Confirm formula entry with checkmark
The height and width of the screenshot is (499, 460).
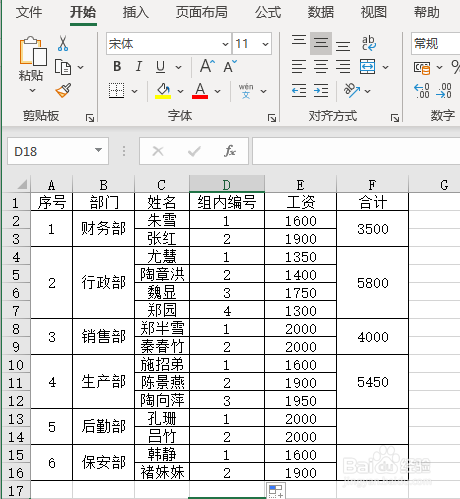pyautogui.click(x=194, y=152)
